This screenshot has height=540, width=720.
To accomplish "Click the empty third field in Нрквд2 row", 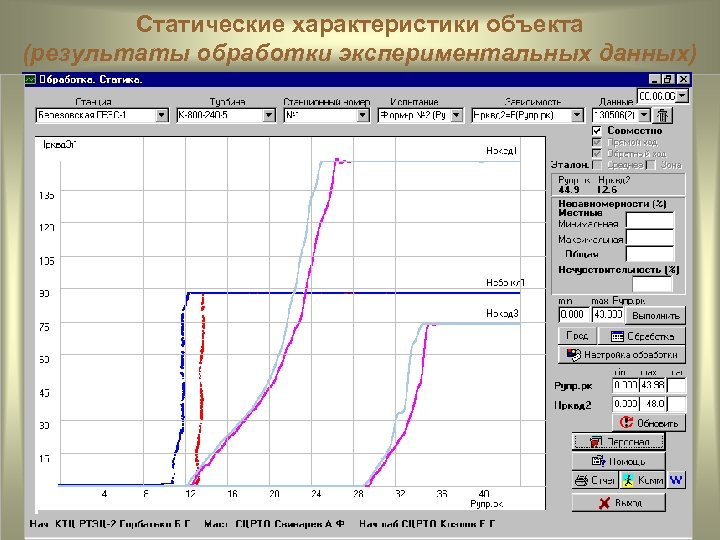I will tap(676, 404).
